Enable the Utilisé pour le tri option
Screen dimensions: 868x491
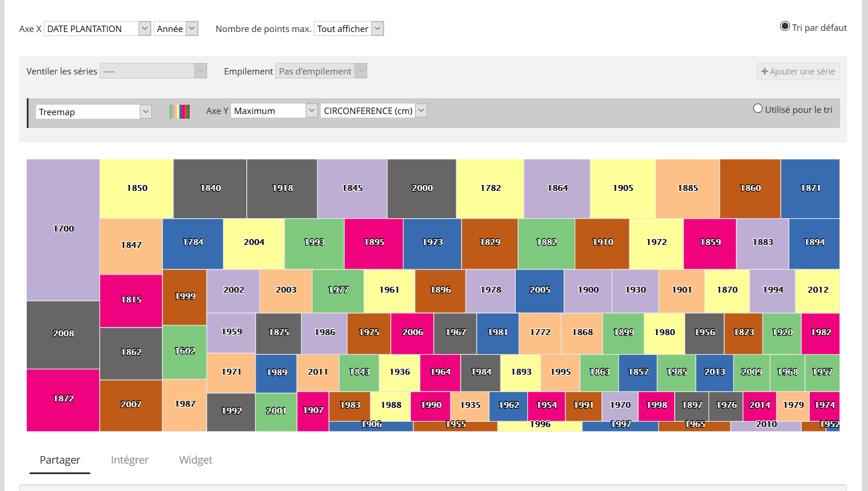[758, 109]
